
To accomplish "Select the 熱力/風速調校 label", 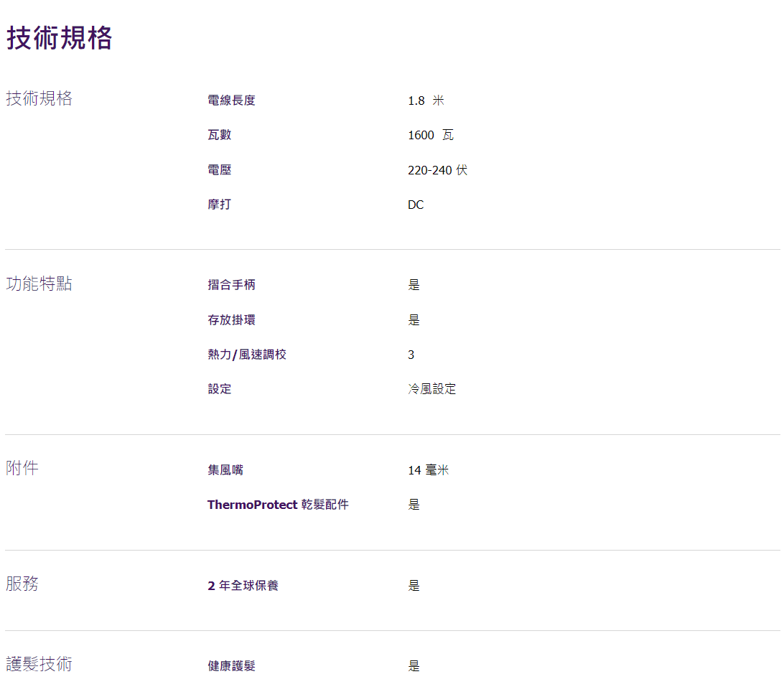I will point(247,355).
